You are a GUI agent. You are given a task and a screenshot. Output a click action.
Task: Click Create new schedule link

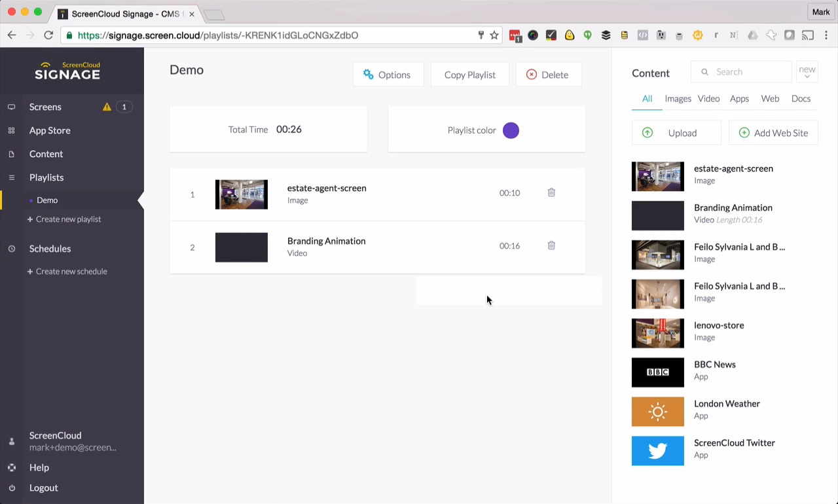point(67,272)
